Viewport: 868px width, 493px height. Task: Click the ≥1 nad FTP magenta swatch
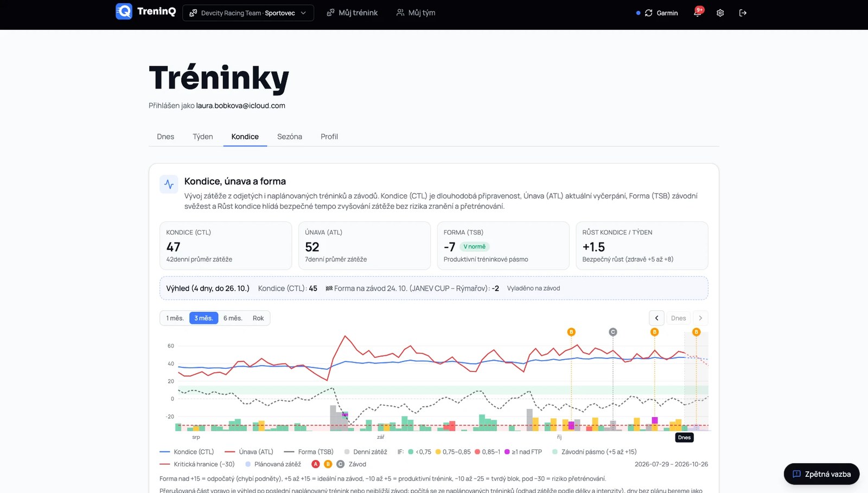tap(507, 452)
